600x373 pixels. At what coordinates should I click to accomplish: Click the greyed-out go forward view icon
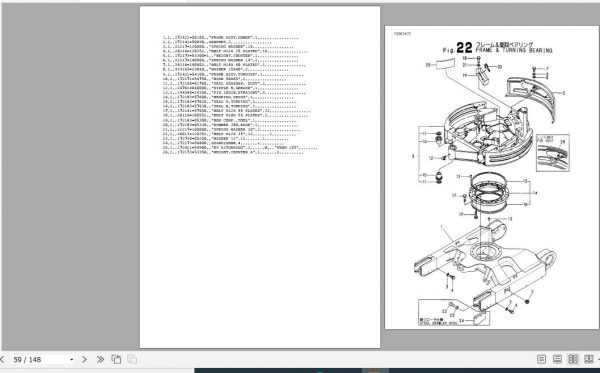pos(132,359)
